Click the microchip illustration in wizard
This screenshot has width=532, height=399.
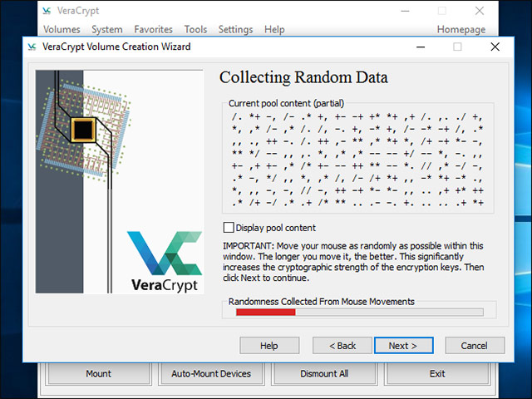[x=83, y=129]
